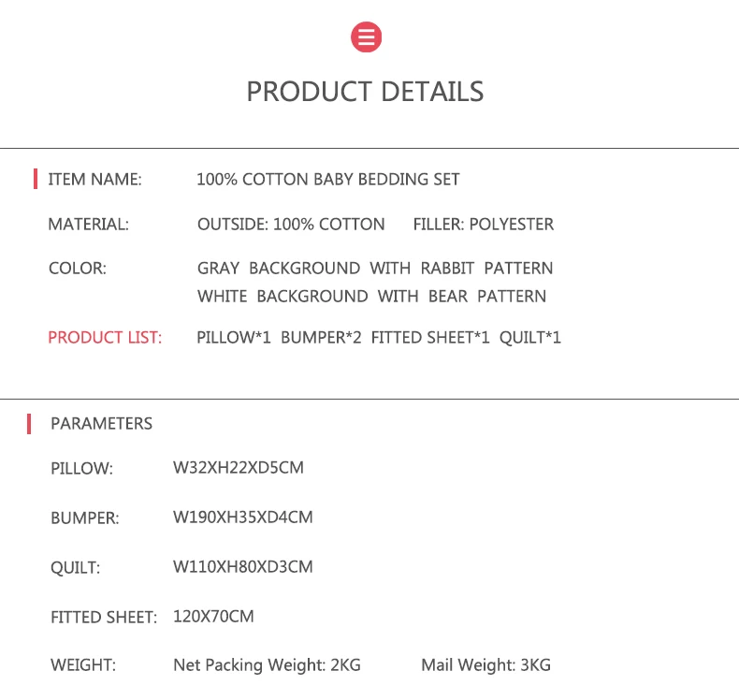Click the Mail Weight: 3KG text
This screenshot has width=739, height=700.
point(485,665)
